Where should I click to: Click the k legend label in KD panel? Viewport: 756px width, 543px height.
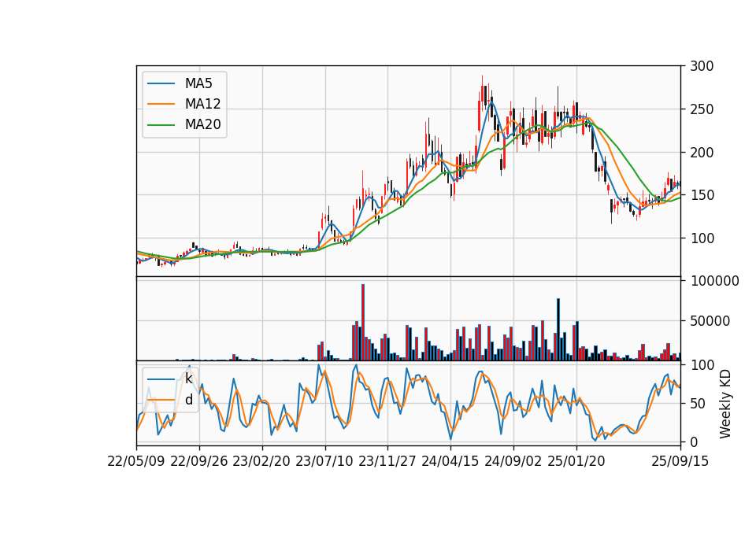pyautogui.click(x=188, y=379)
